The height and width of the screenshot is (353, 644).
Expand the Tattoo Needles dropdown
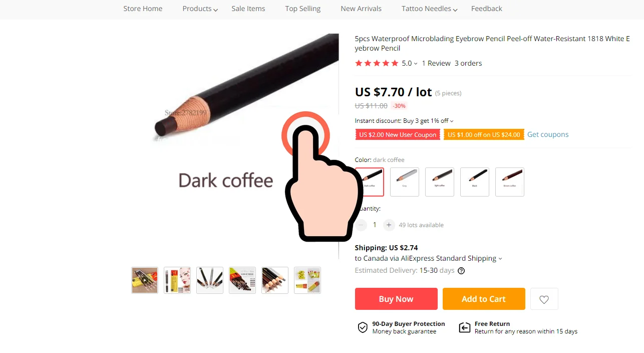pyautogui.click(x=430, y=9)
